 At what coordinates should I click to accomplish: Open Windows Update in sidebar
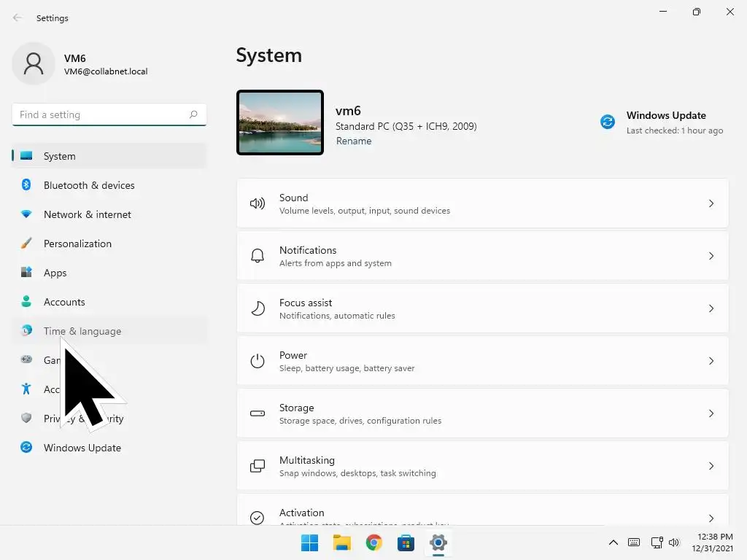click(x=109, y=448)
